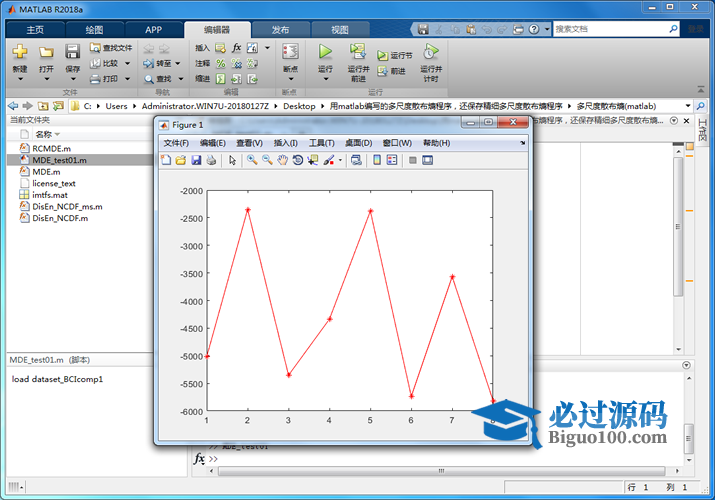Click the Desktop segment in the address path
The width and height of the screenshot is (715, 500).
[x=299, y=106]
